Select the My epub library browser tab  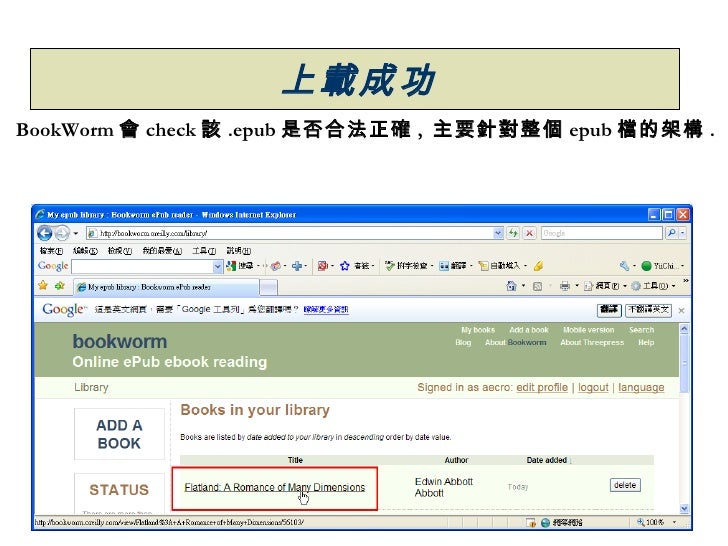click(166, 287)
